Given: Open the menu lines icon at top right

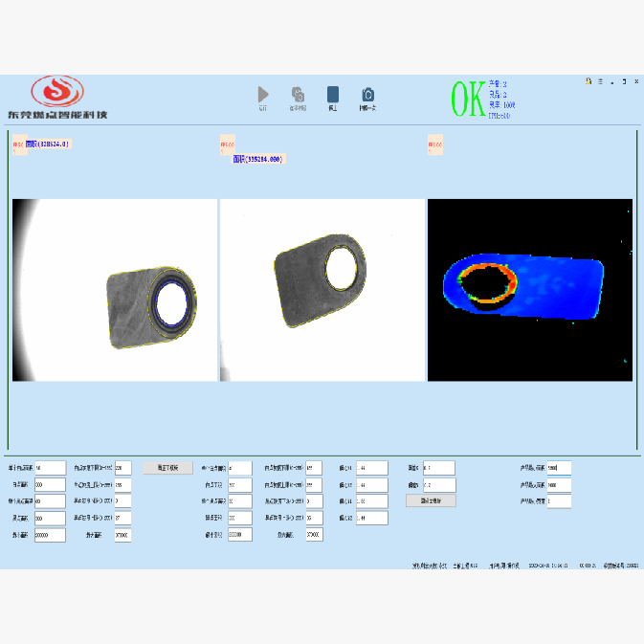Looking at the screenshot, I should click(x=600, y=81).
